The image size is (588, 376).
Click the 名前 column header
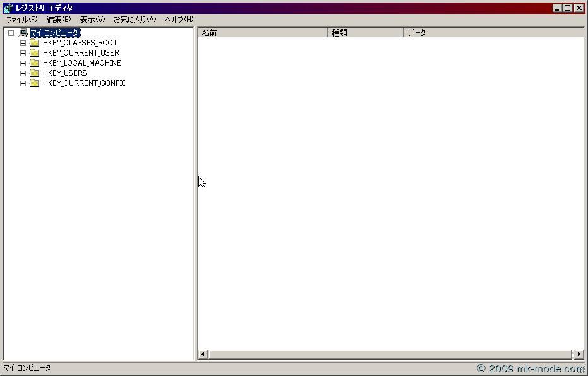[263, 33]
